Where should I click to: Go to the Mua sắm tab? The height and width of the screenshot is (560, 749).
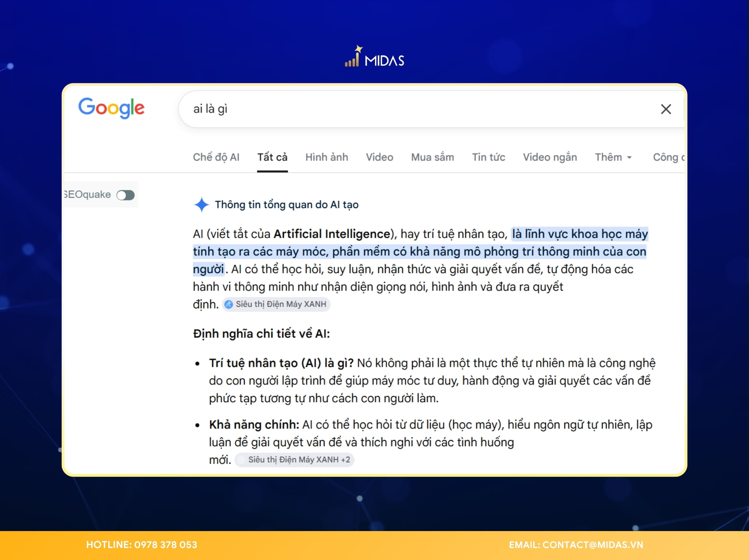coord(432,157)
